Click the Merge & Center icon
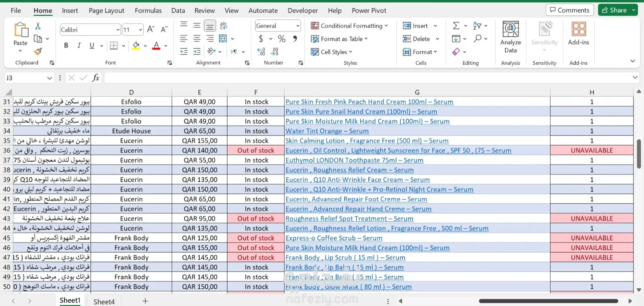Viewport: 644px width, 306px height. 223,39
